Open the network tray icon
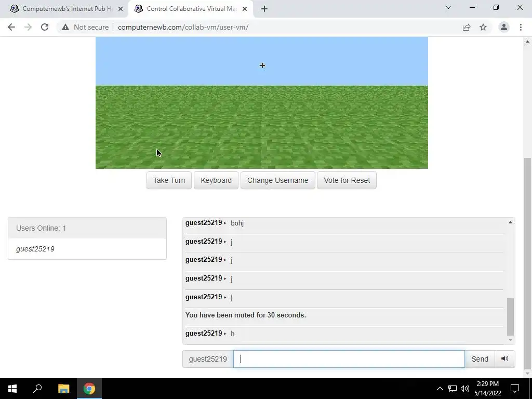 click(x=453, y=389)
